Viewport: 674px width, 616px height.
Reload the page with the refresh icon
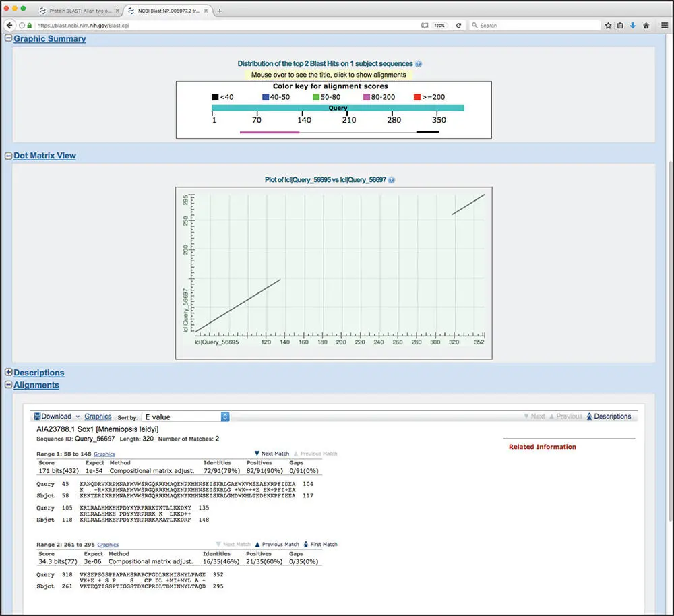(x=458, y=26)
